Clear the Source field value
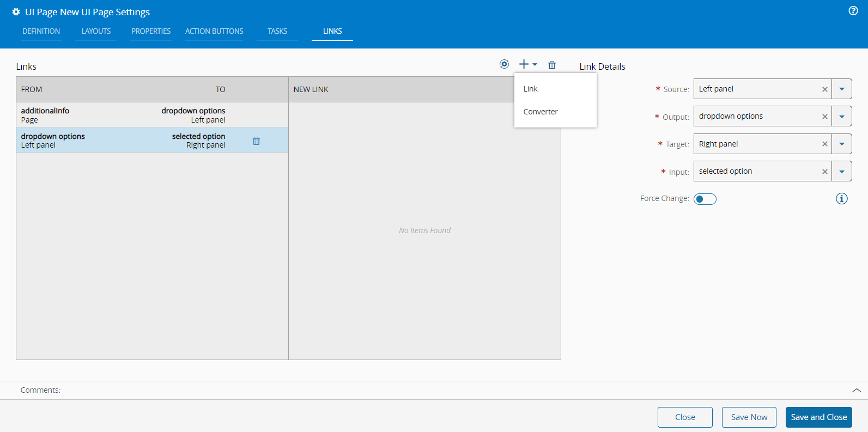868x432 pixels. point(824,89)
